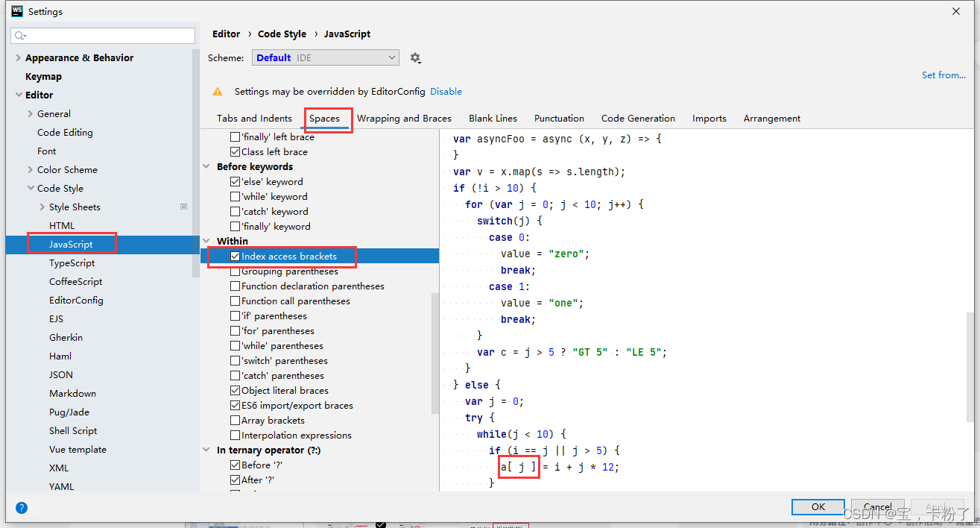Click the Cancel button
The height and width of the screenshot is (528, 980).
[x=877, y=506]
